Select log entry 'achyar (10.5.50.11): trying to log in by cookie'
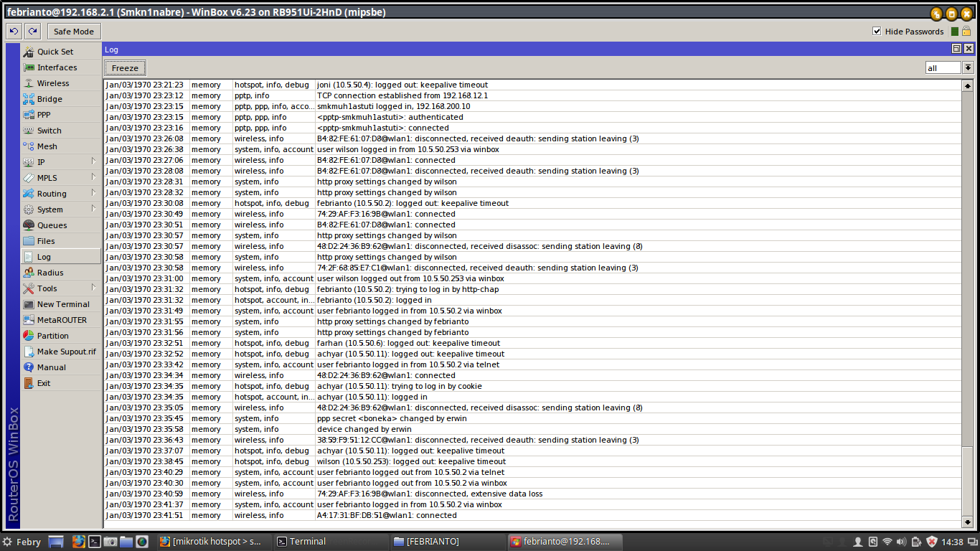Image resolution: width=980 pixels, height=551 pixels. [x=532, y=386]
